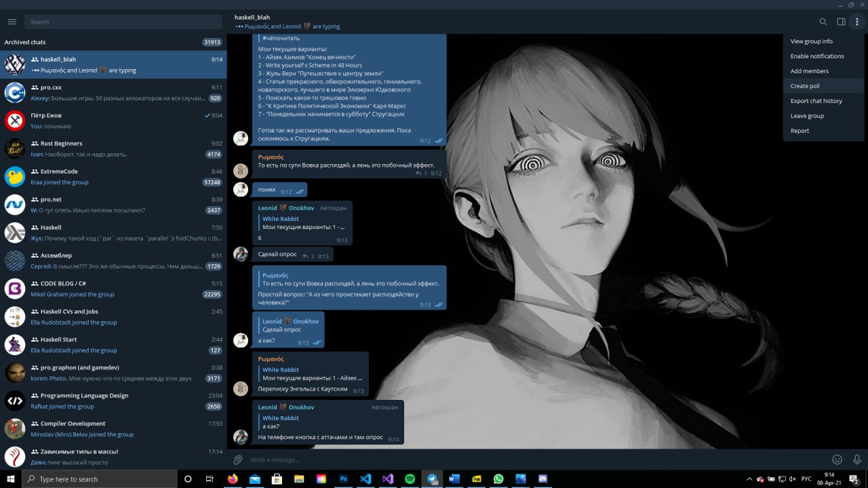Show hidden system tray icons

(749, 479)
